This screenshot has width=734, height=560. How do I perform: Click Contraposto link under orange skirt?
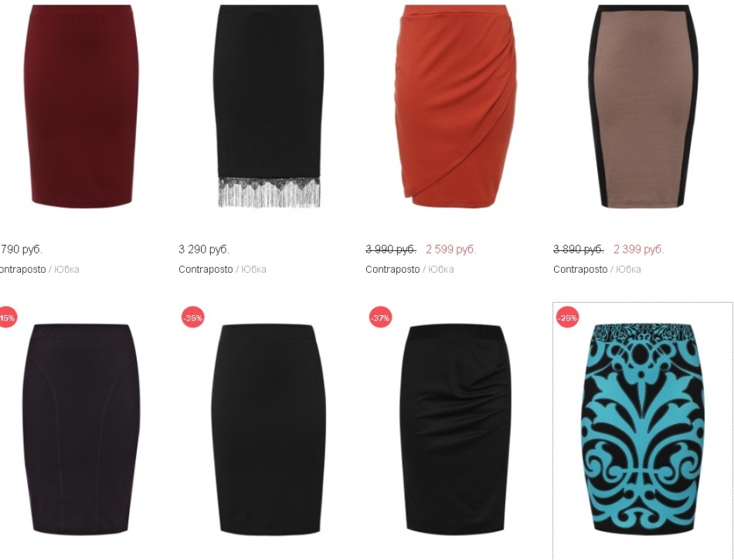392,270
